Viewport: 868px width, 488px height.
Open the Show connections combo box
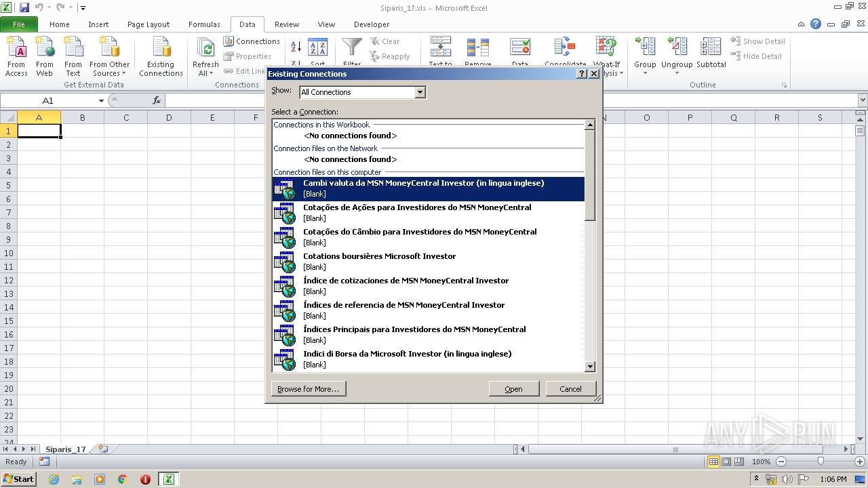363,92
